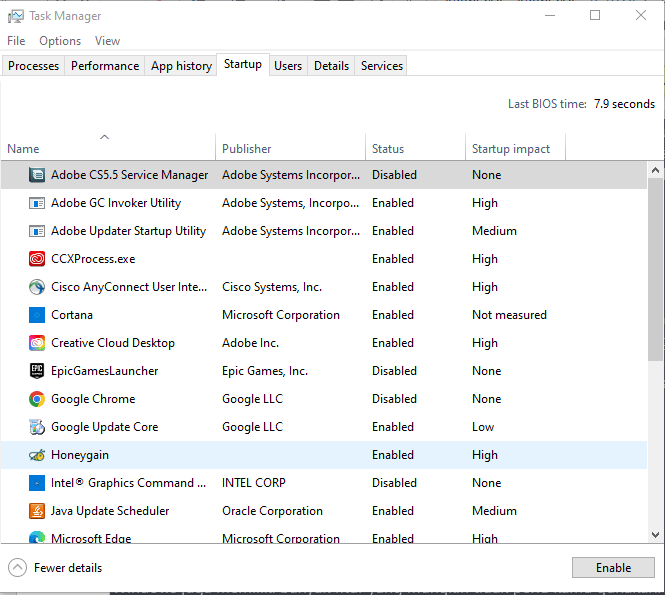Click the Adobe Inc. publisher cell
665x595 pixels.
point(250,343)
